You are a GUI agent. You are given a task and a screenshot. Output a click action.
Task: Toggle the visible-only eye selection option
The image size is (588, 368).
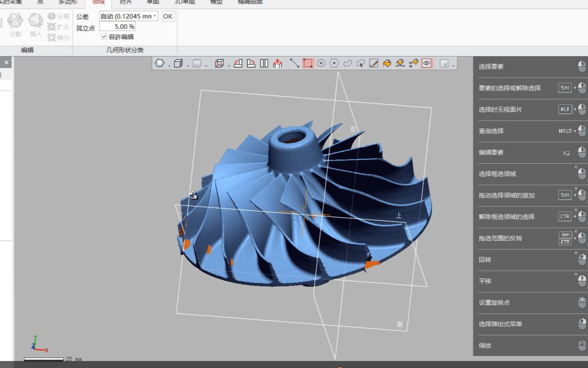[x=427, y=63]
